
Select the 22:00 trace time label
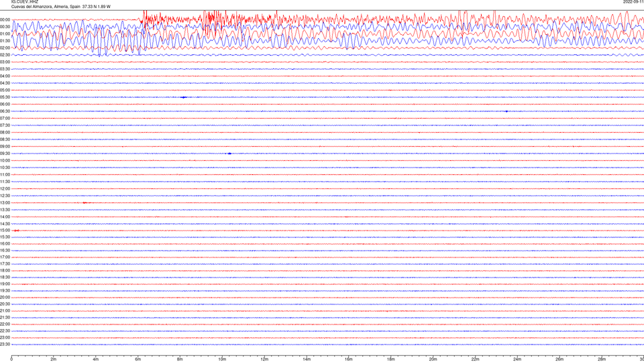tap(5, 324)
